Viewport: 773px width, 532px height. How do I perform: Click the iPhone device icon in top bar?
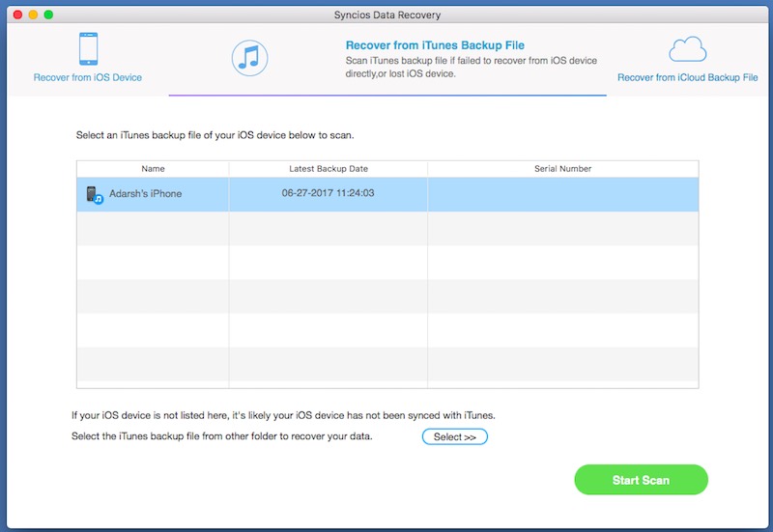point(88,49)
